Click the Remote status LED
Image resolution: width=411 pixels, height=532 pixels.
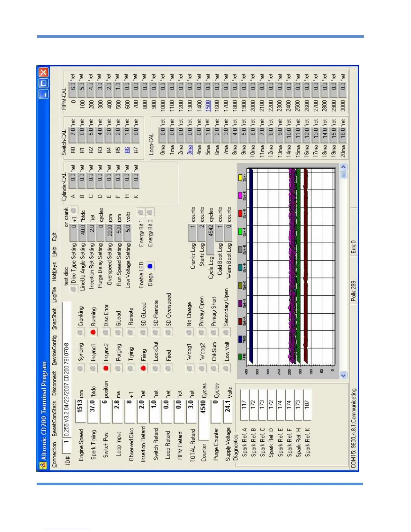(x=131, y=332)
